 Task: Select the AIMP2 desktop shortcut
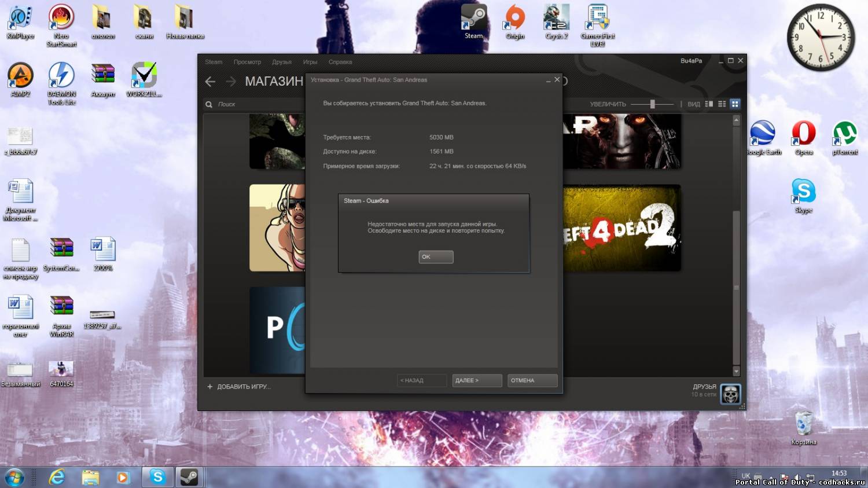coord(20,79)
